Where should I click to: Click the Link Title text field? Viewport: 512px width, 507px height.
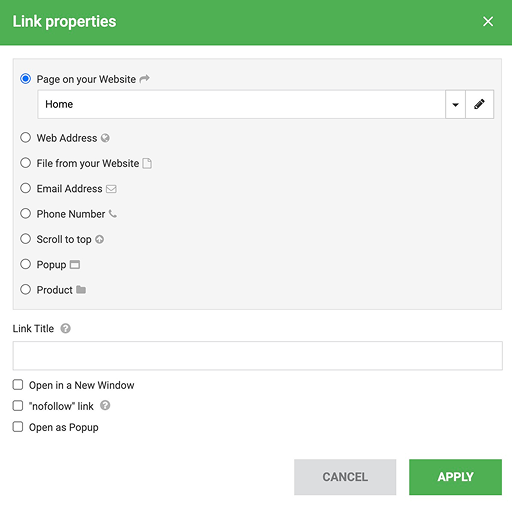coord(257,356)
